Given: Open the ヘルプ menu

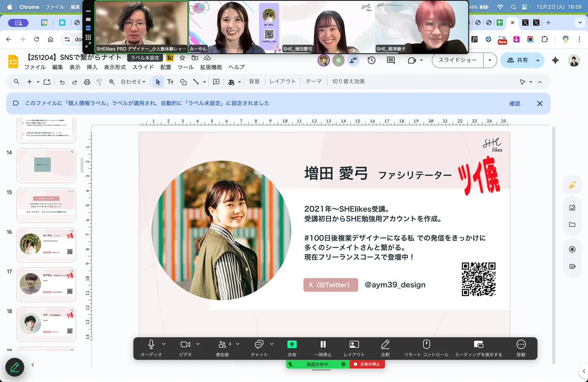Looking at the screenshot, I should click(236, 67).
